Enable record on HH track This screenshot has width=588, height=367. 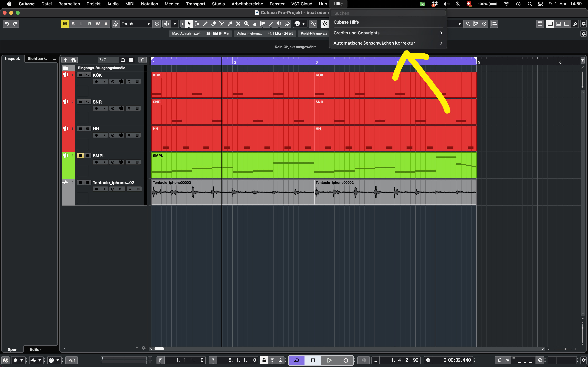coord(96,135)
